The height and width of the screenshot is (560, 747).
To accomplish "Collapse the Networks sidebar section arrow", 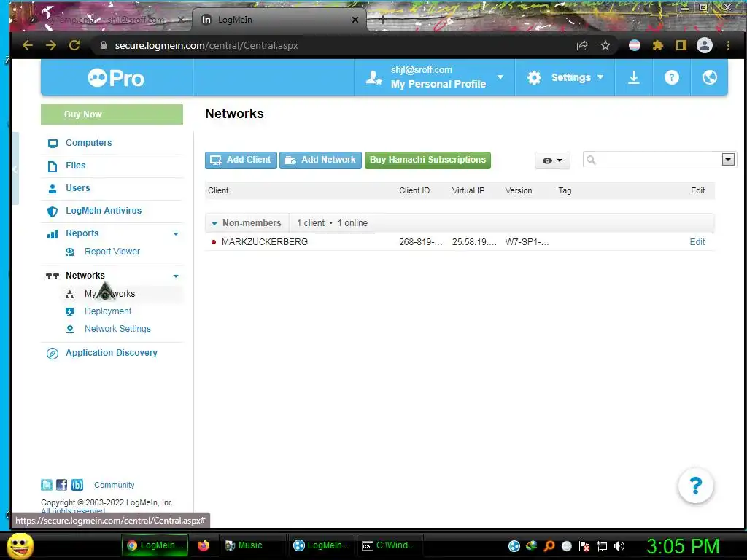I will pos(176,276).
